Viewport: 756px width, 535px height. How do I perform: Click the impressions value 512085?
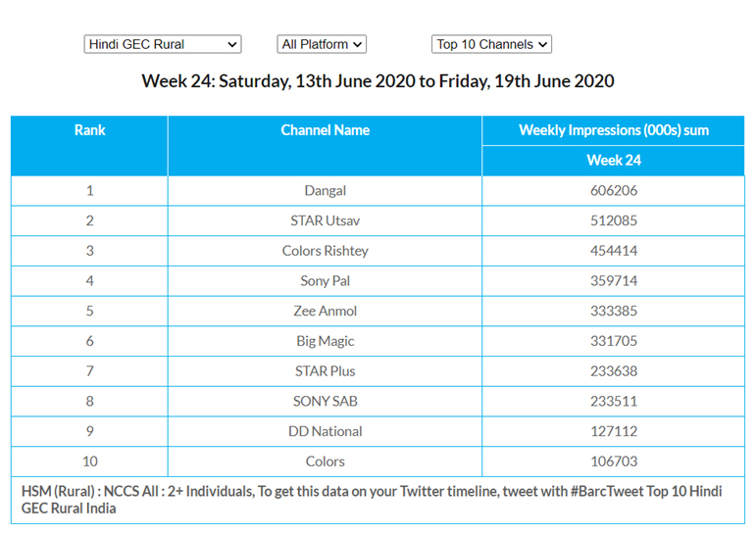(x=613, y=220)
